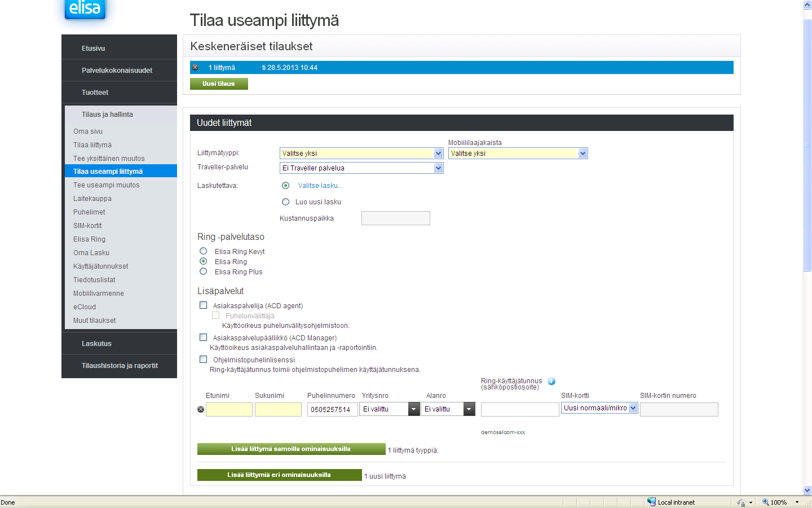Select Tilaa useampi liittymä submenu item
This screenshot has height=508, width=812.
(121, 171)
